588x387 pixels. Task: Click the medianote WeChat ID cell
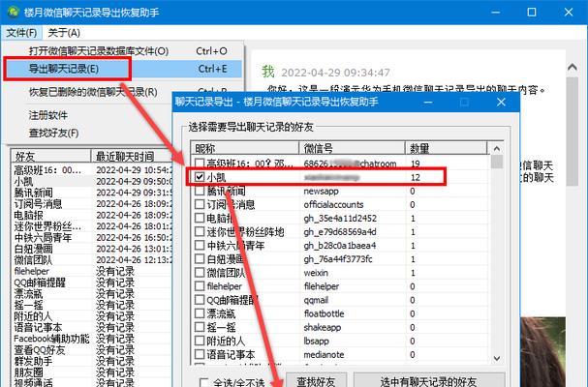click(324, 354)
